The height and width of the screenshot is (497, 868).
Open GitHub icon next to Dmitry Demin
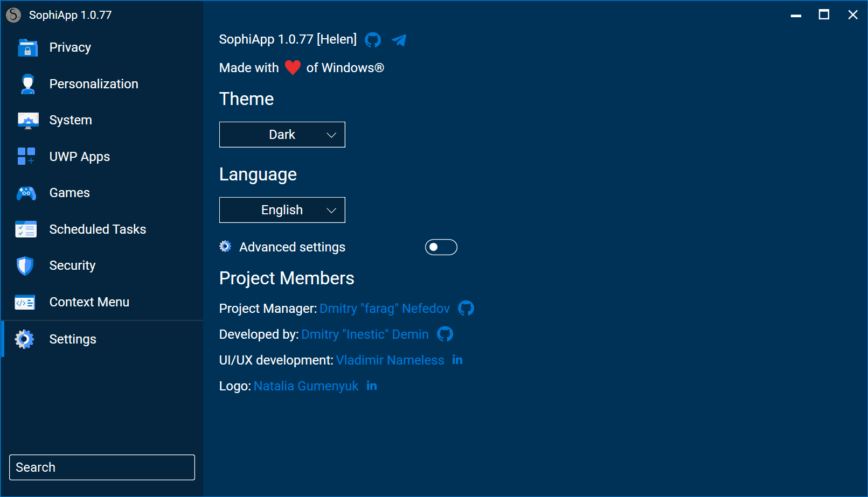[445, 334]
